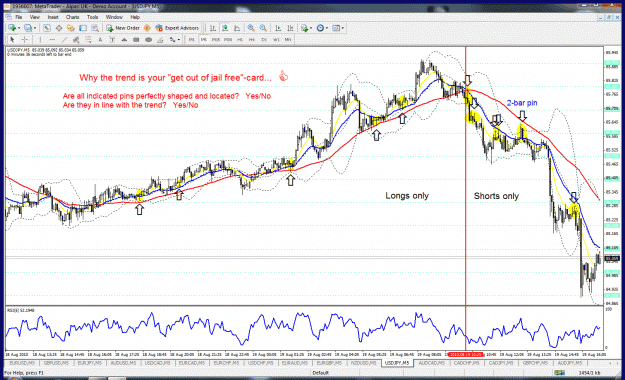Expand the Templates dropdown arrow
This screenshot has width=625, height=380.
(343, 28)
